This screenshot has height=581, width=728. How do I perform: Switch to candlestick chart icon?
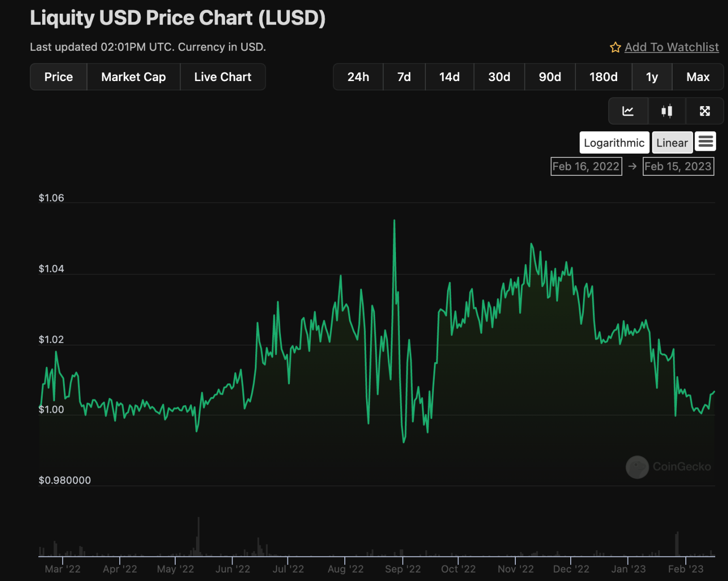point(667,111)
